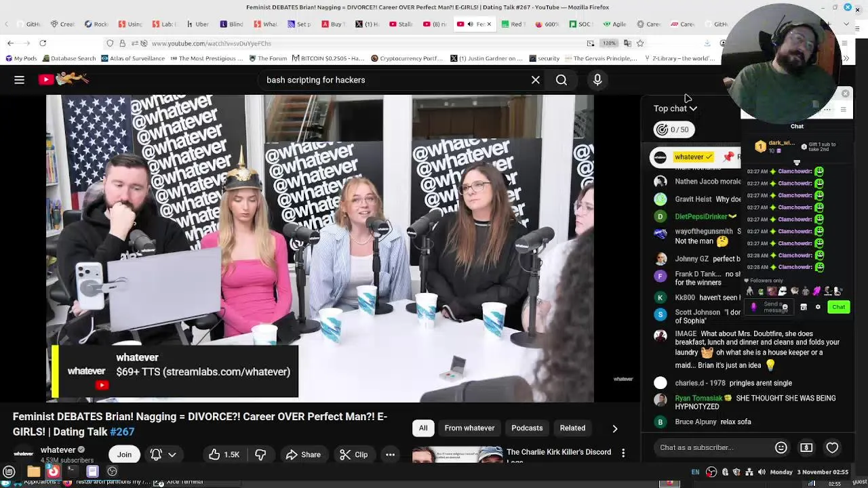Screen dimensions: 868x488
Task: Clear the search box with the X
Action: [x=536, y=80]
